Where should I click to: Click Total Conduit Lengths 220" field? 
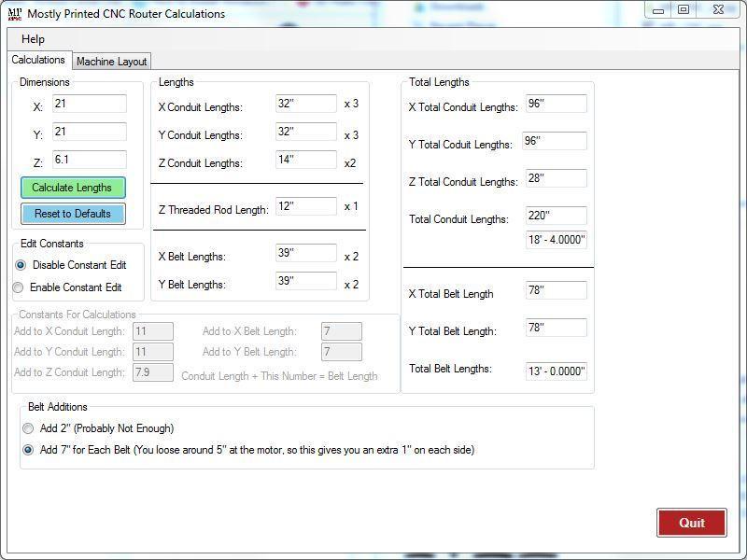pyautogui.click(x=557, y=216)
